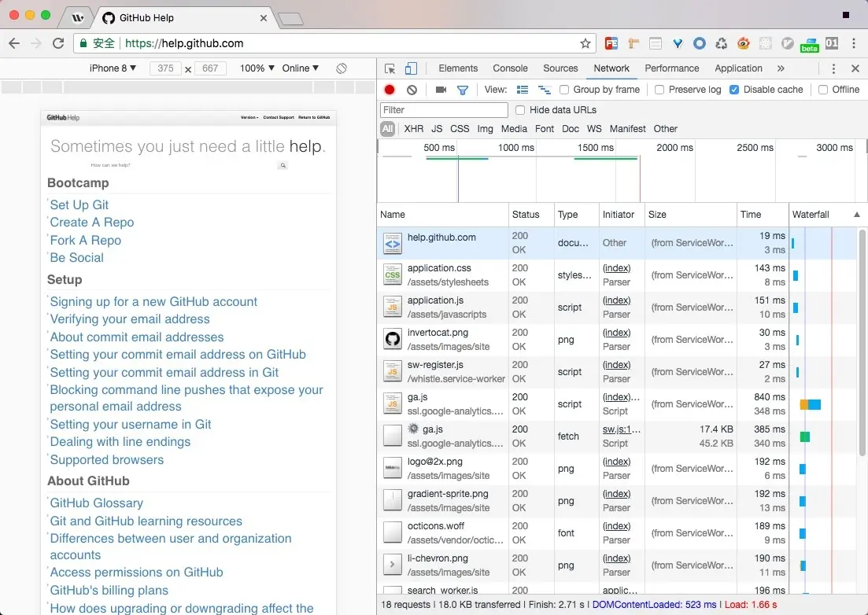Click the device width 375 field
Viewport: 868px width, 615px height.
(x=165, y=68)
